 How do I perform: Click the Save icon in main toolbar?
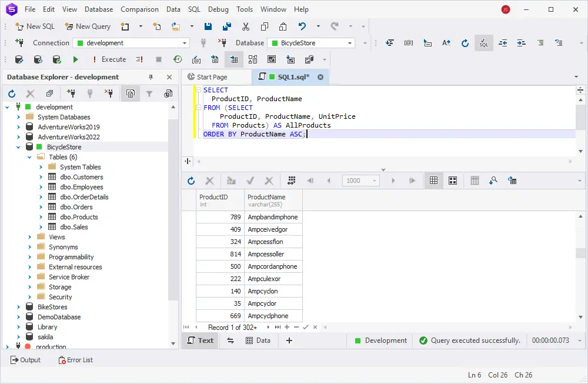pos(208,26)
